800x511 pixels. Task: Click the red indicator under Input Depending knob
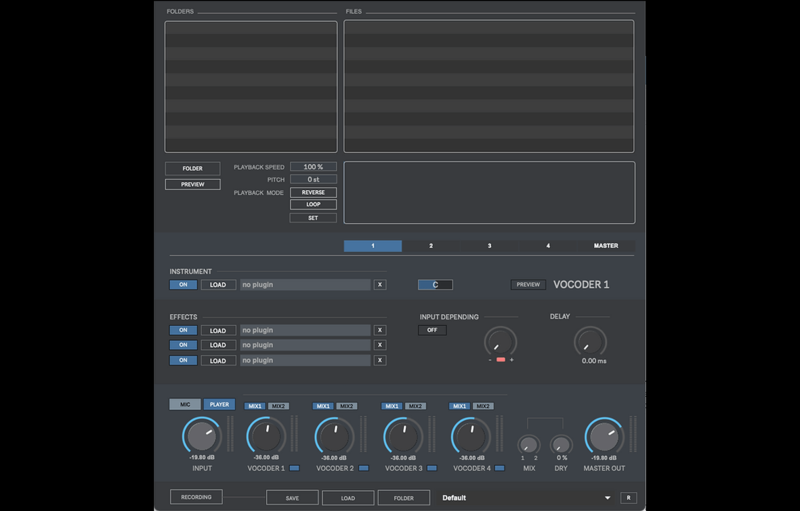[x=501, y=360]
